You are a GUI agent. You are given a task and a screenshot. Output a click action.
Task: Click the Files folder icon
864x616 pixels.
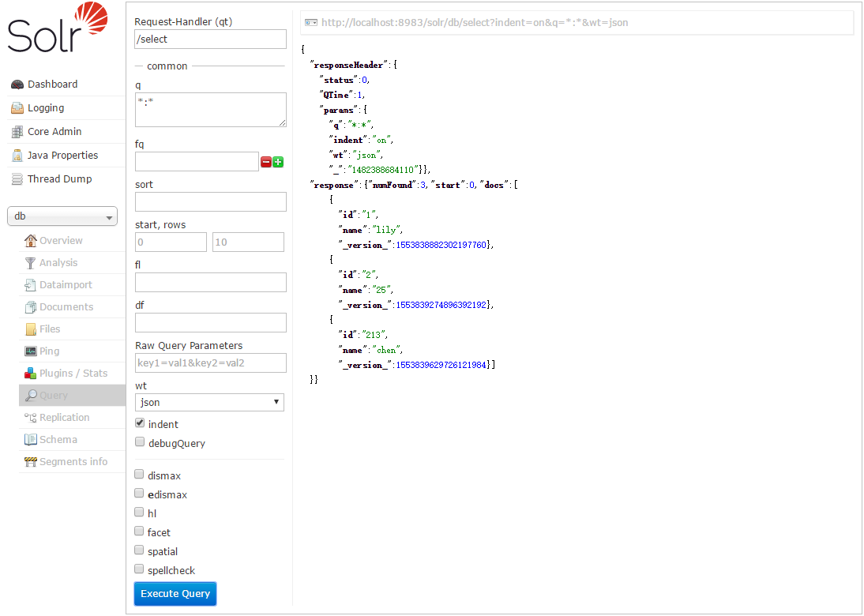31,329
